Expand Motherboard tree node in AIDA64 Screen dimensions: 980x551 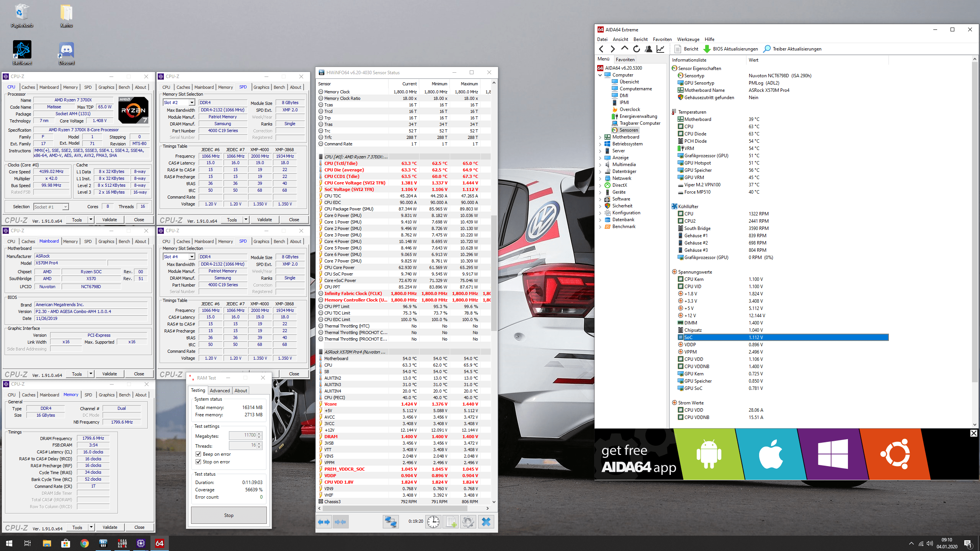[600, 137]
